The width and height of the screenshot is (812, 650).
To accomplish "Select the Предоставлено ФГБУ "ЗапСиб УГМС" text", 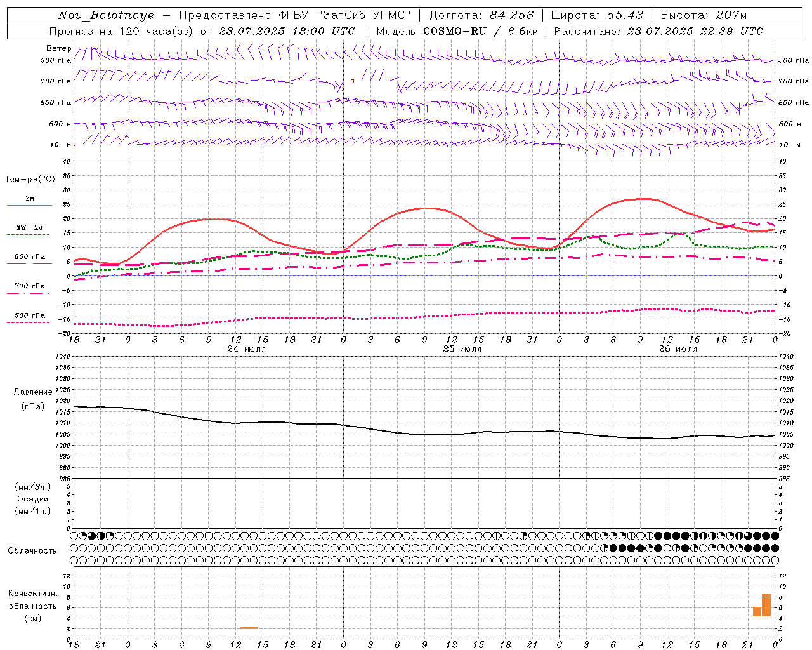I will click(x=295, y=15).
